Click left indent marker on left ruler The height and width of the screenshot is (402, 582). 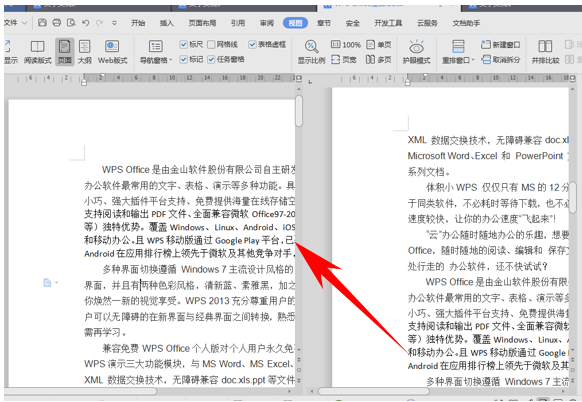84,82
